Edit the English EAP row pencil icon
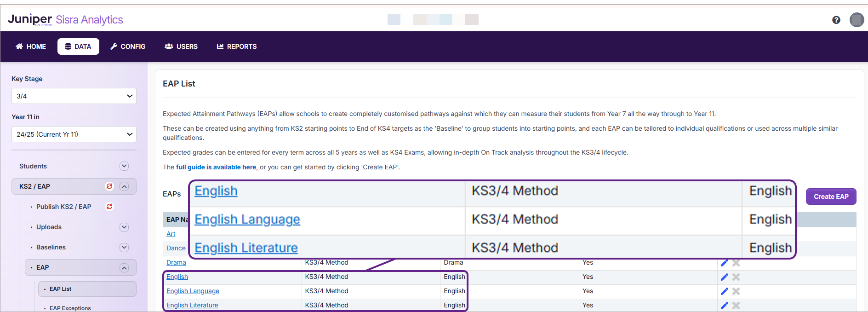 (x=724, y=277)
